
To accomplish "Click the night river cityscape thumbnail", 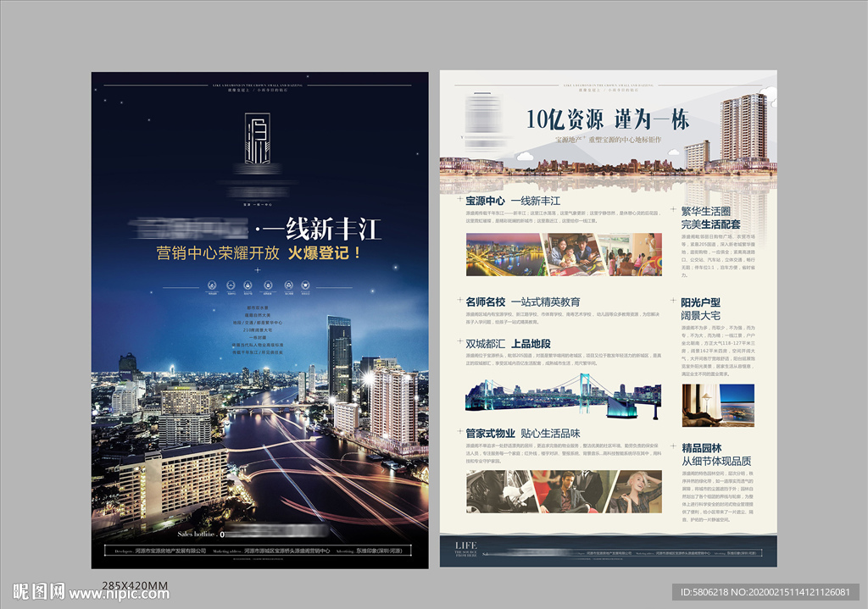I will tap(506, 254).
